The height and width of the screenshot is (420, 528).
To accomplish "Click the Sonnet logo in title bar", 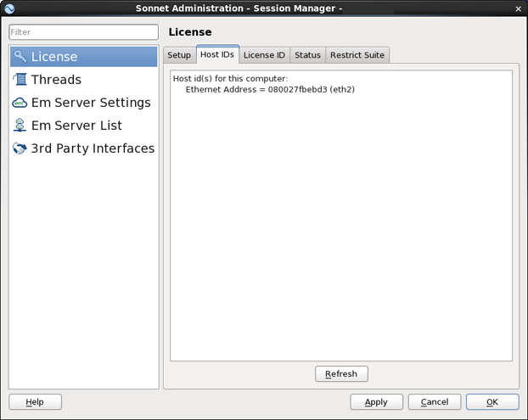I will point(9,8).
